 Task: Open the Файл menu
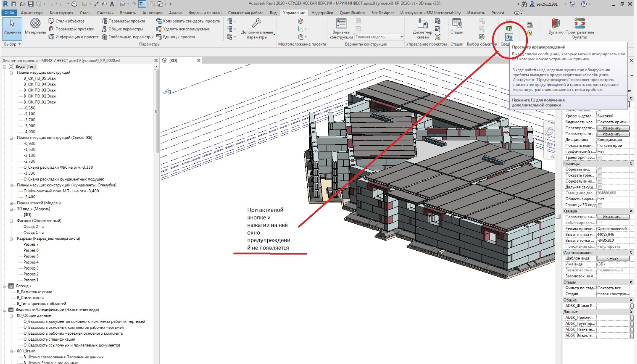click(9, 13)
